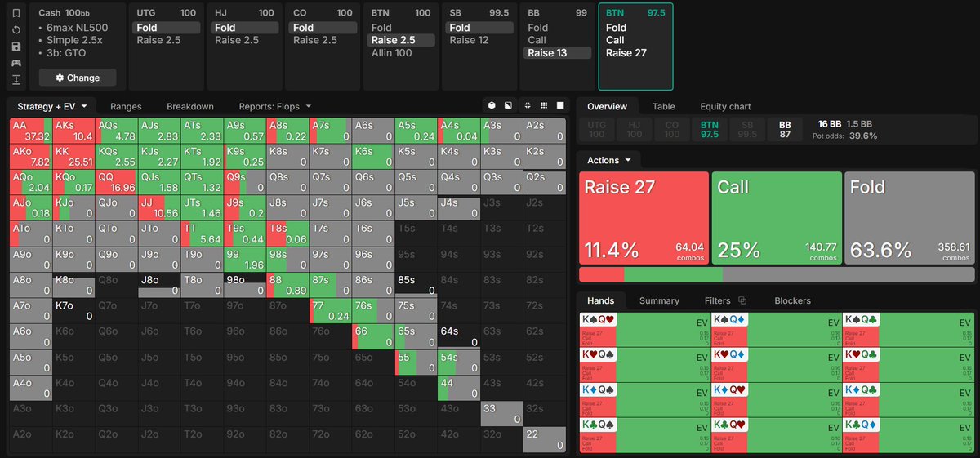Click the copy icon next to Filters
The width and height of the screenshot is (980, 458).
742,300
